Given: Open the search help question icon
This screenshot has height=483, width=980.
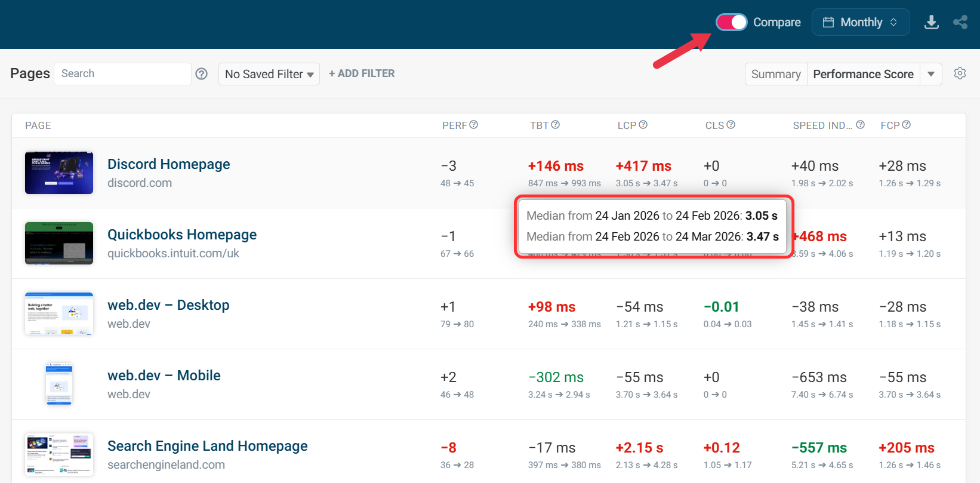Looking at the screenshot, I should 202,73.
